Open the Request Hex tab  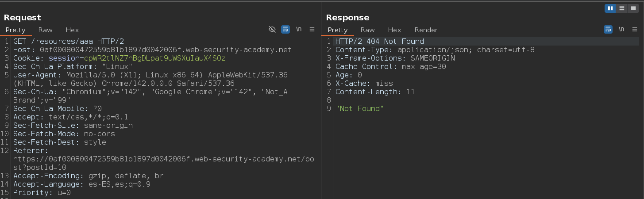[72, 30]
